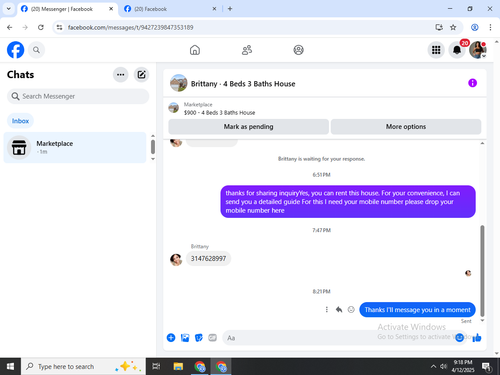Start a new message with compose icon

[x=141, y=75]
